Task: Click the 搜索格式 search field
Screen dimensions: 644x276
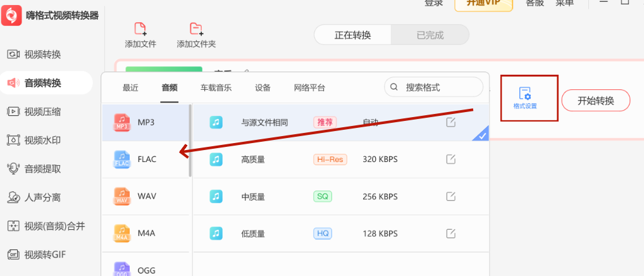Action: point(434,87)
